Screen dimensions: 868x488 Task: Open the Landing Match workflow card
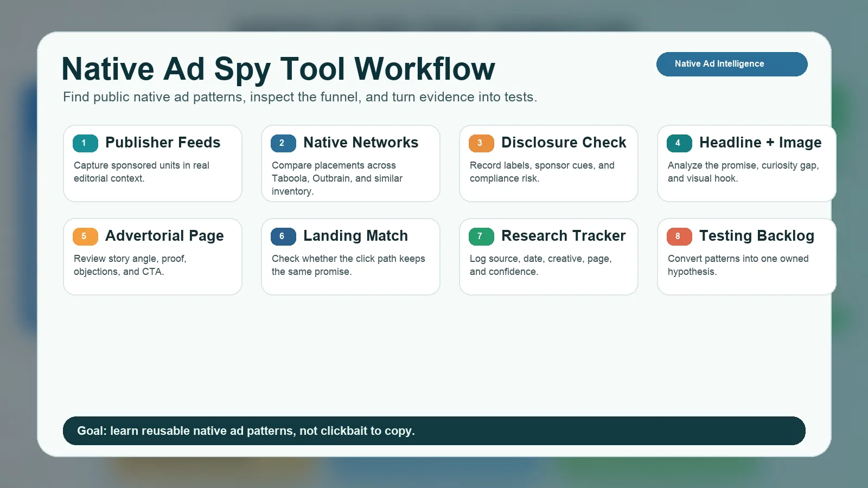click(x=350, y=256)
